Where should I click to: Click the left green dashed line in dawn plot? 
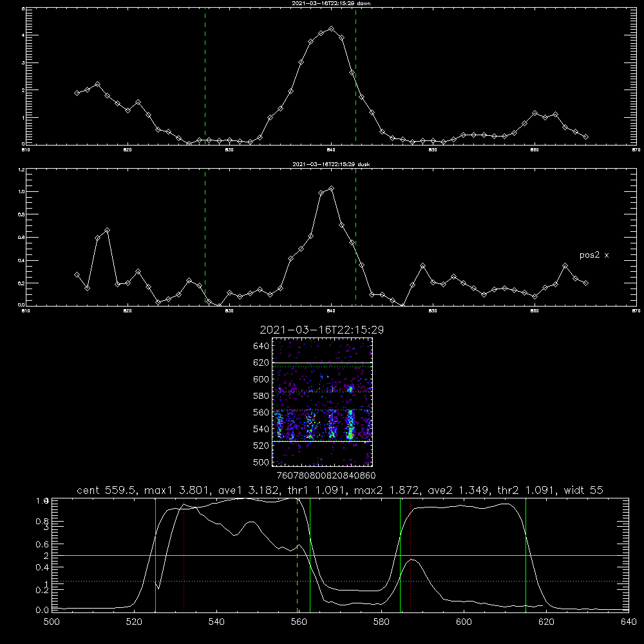(x=205, y=76)
